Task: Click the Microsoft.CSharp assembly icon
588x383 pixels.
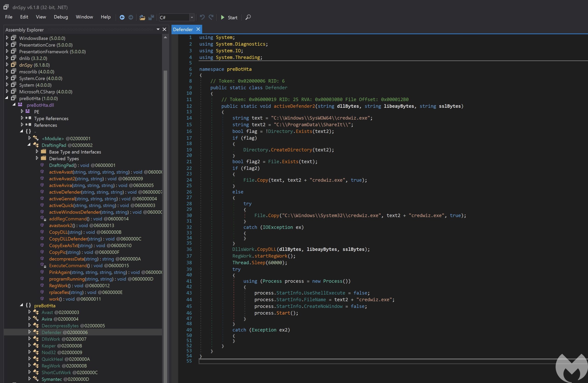Action: [x=14, y=91]
